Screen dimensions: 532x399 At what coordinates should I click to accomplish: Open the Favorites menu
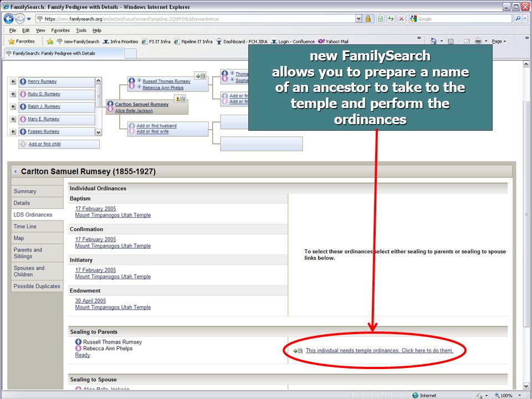coord(60,30)
